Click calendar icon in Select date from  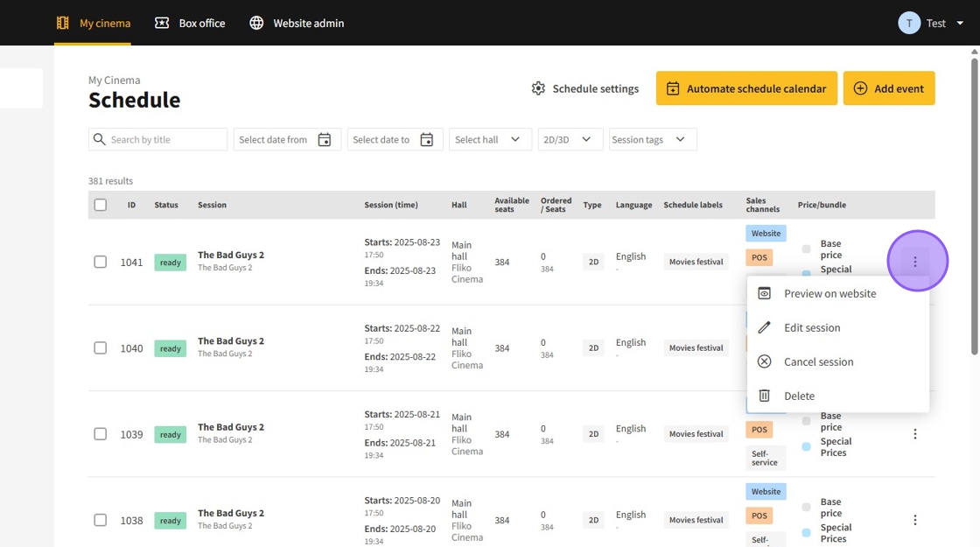[x=325, y=140]
